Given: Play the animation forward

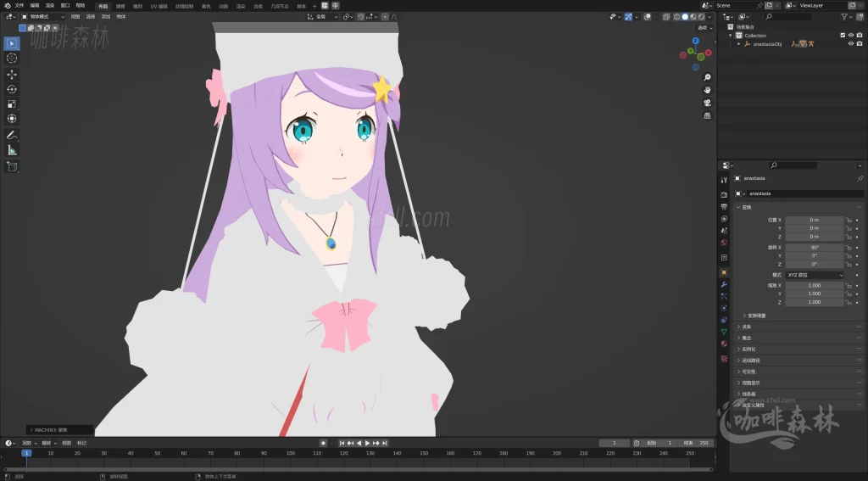Looking at the screenshot, I should coord(367,444).
